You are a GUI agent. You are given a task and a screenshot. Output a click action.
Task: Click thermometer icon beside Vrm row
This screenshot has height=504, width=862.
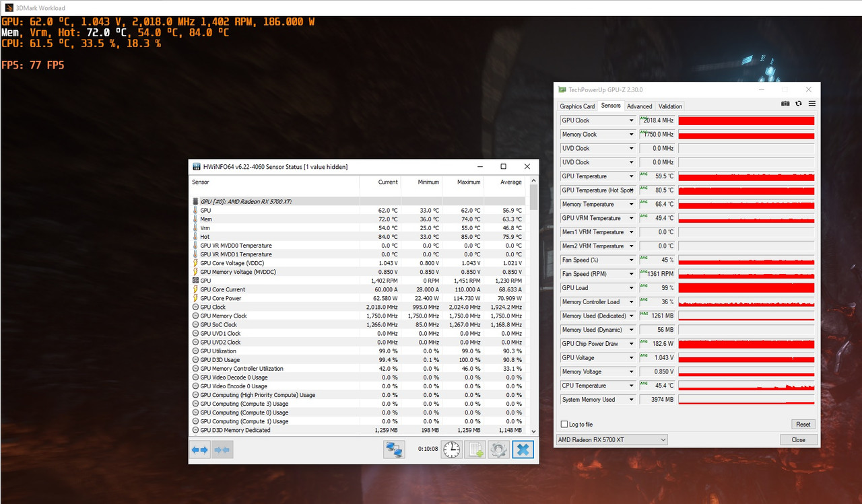[x=195, y=228]
